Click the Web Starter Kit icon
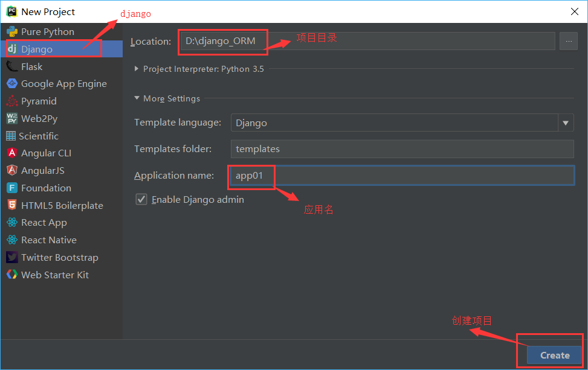The width and height of the screenshot is (588, 370). tap(12, 275)
